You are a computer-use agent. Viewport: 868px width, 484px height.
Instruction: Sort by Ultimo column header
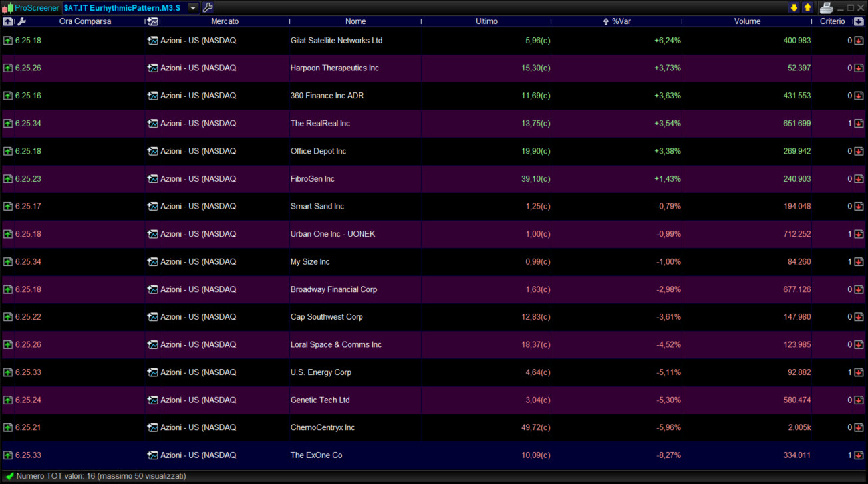[486, 21]
